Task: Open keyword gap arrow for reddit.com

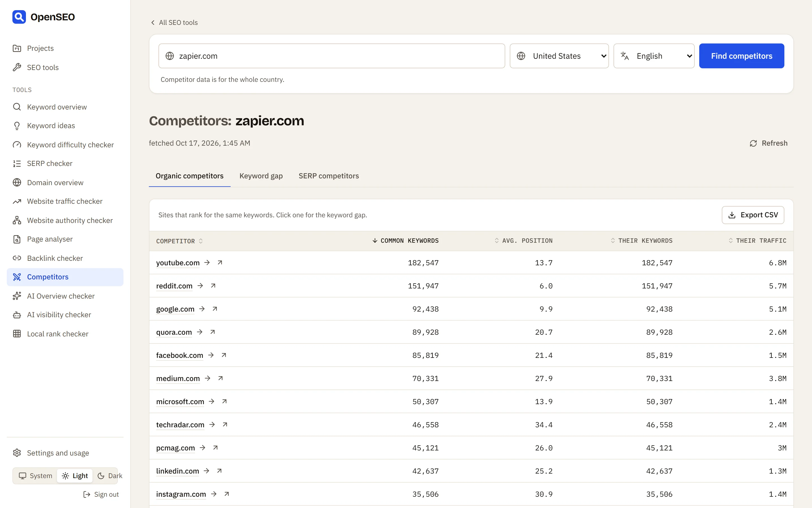Action: click(200, 286)
